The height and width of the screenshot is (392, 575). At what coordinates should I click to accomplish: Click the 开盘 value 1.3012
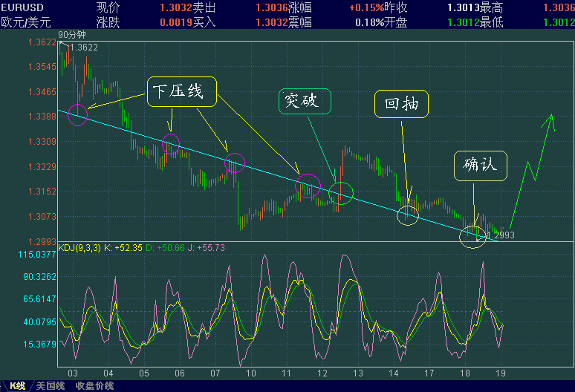tap(464, 22)
